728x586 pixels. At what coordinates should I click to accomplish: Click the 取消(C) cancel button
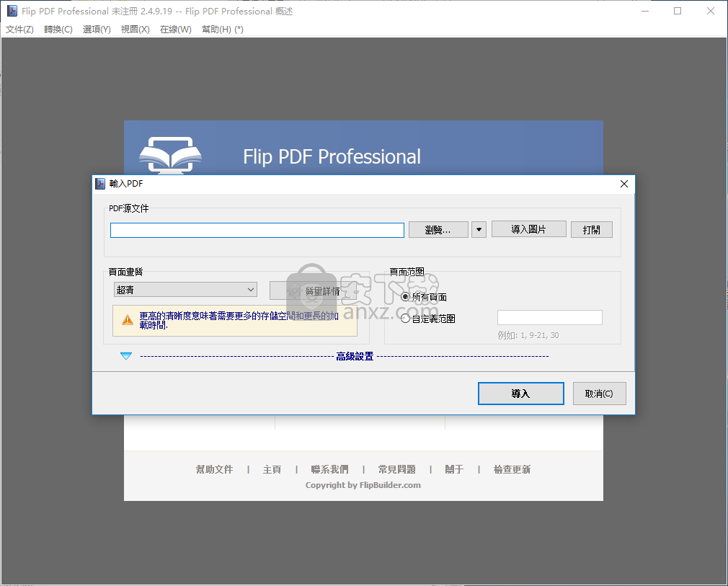[x=599, y=394]
